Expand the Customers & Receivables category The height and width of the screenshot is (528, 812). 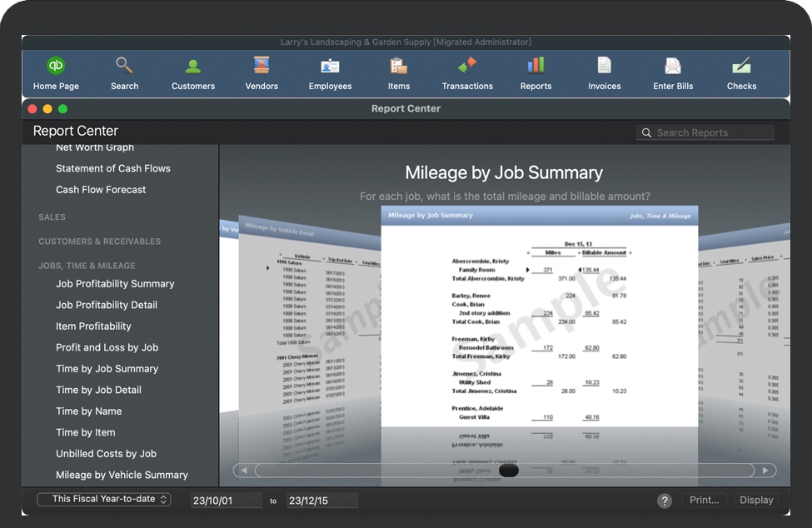[99, 242]
